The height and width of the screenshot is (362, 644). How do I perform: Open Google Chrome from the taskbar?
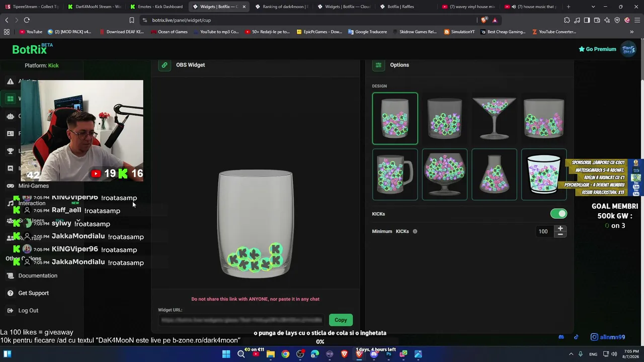[285, 354]
